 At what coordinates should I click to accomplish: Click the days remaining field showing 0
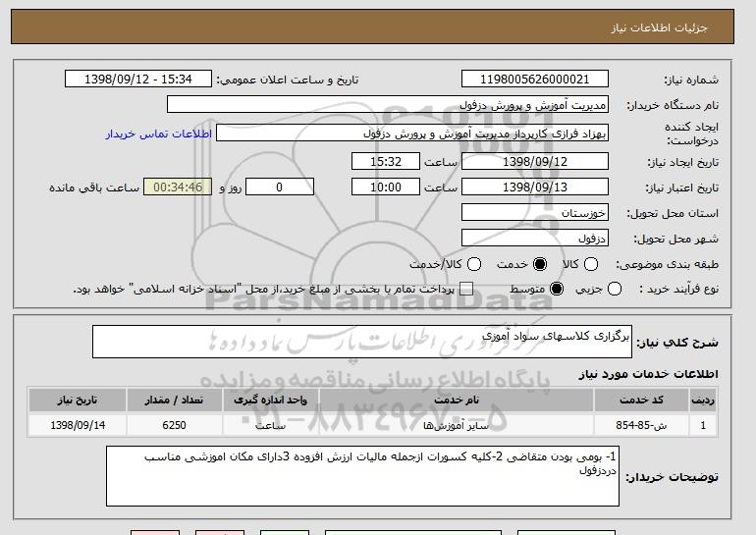tap(280, 187)
